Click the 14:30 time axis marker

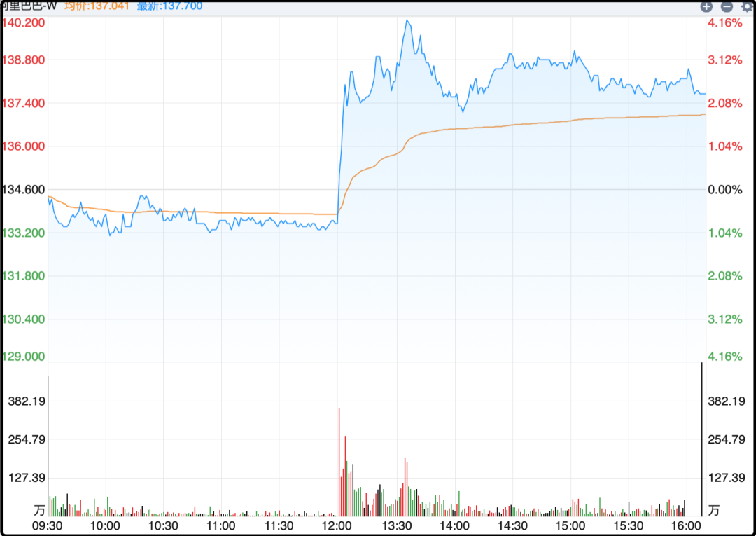click(x=512, y=525)
